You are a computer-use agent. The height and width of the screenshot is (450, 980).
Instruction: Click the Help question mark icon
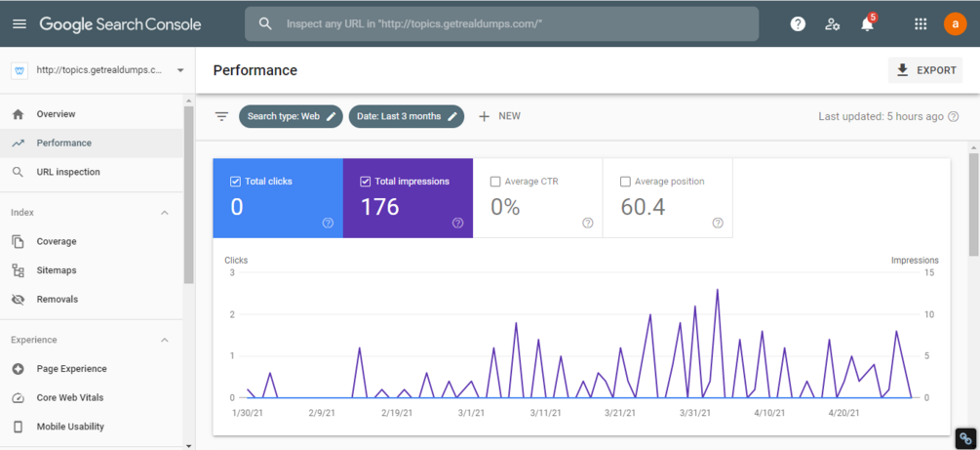coord(798,23)
